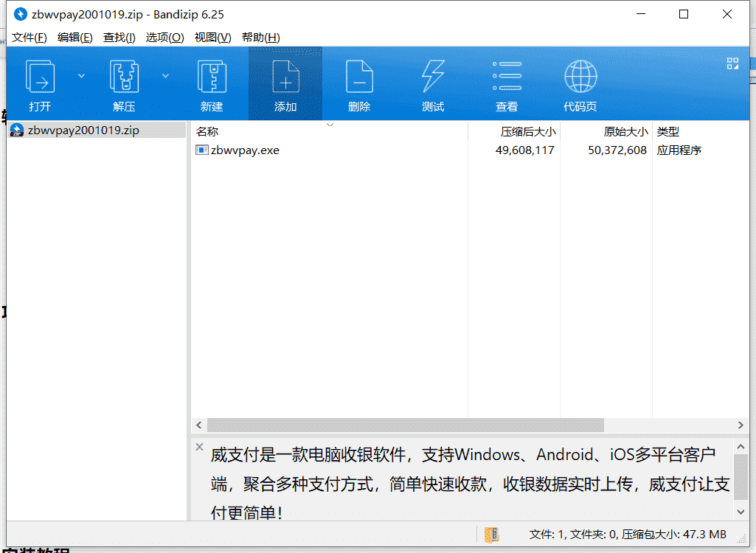This screenshot has height=553, width=756.
Task: Sort by the 名称 column header
Action: tap(330, 131)
